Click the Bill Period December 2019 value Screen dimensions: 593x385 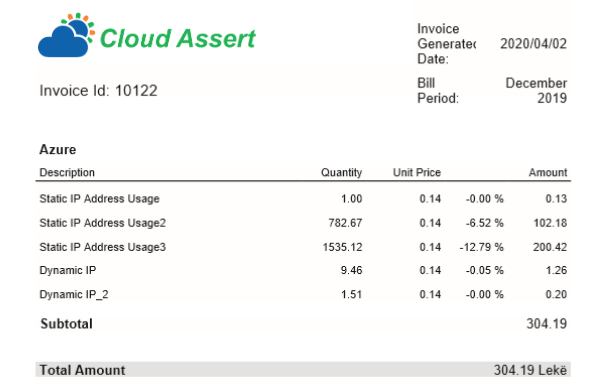coord(536,91)
